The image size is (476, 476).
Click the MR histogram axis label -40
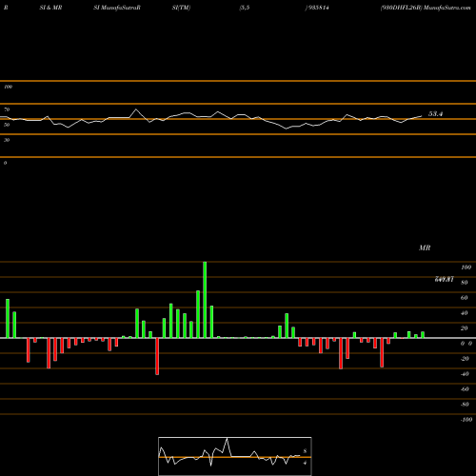coord(465,374)
